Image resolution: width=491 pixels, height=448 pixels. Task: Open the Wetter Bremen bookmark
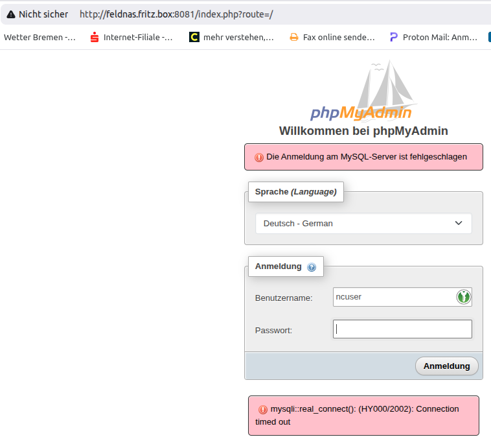click(40, 38)
